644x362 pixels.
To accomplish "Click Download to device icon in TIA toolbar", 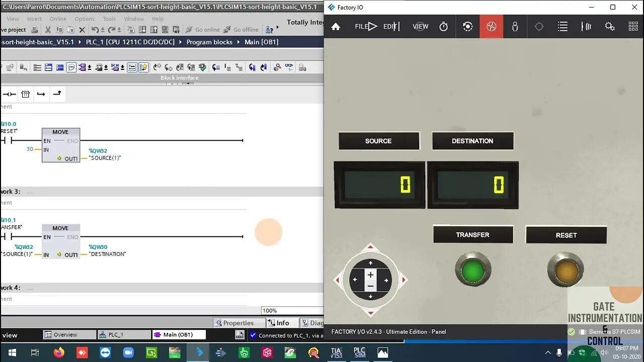I will click(x=143, y=30).
